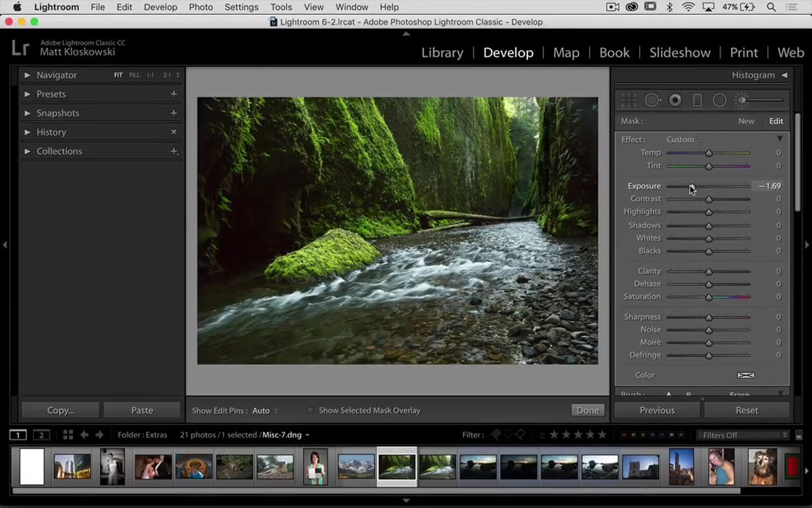Enable Show Selected Mask Overlay checkbox
The height and width of the screenshot is (508, 812).
click(310, 410)
